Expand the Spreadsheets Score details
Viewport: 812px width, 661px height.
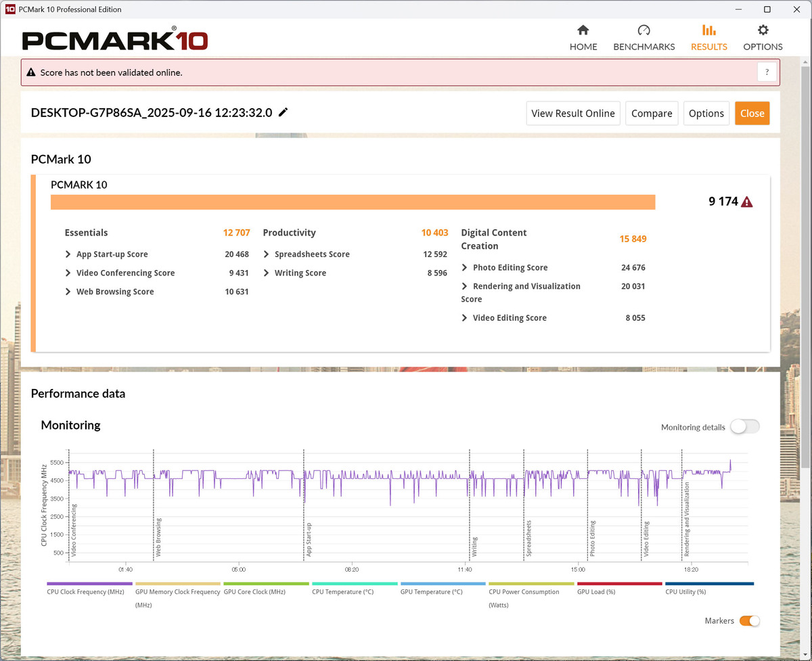(x=267, y=254)
